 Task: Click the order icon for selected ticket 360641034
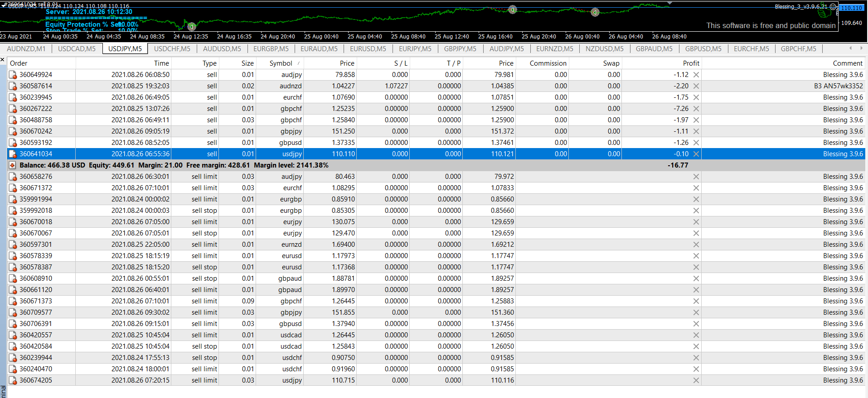click(x=13, y=154)
